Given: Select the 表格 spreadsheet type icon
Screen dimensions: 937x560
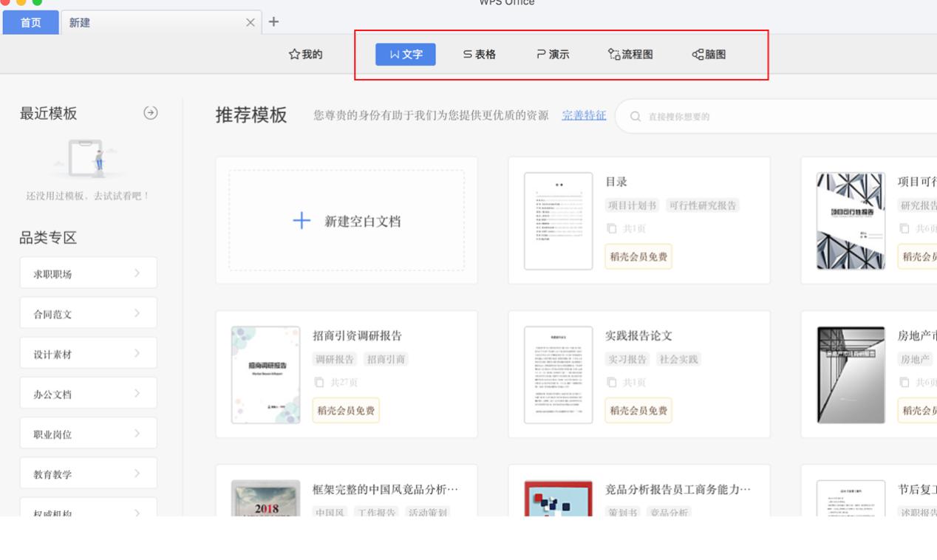Looking at the screenshot, I should point(478,54).
